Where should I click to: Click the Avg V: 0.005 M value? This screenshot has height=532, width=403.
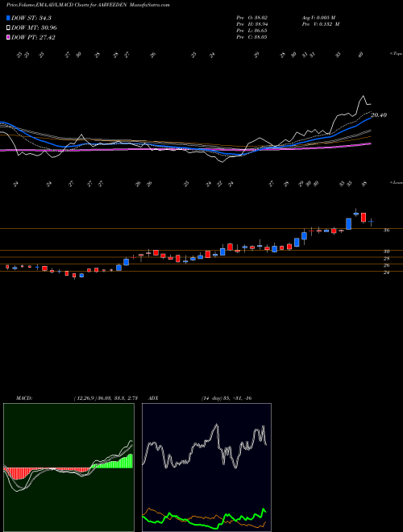click(x=318, y=18)
